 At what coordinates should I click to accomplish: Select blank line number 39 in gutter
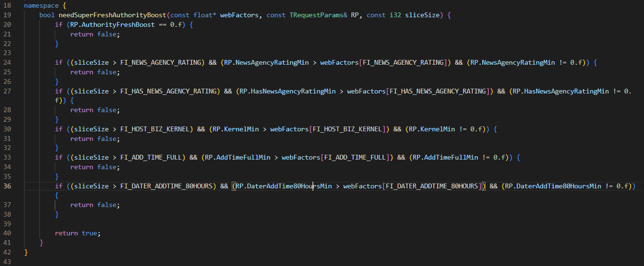coord(7,224)
